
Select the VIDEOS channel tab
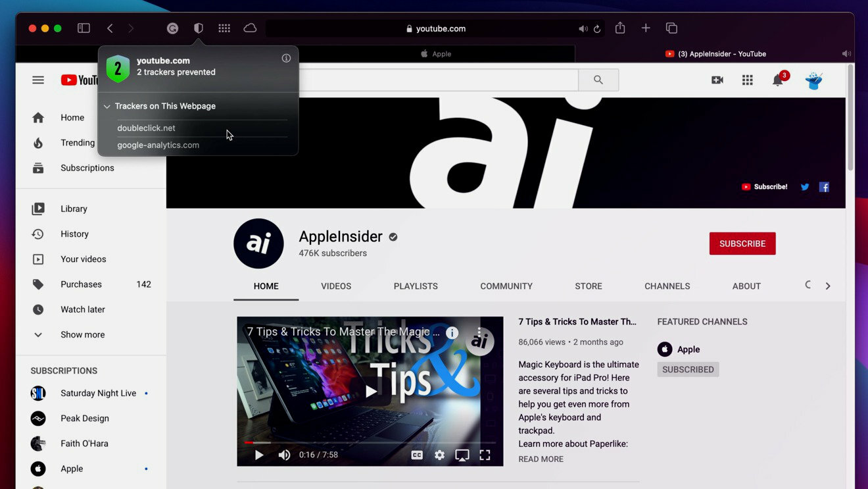pos(336,286)
